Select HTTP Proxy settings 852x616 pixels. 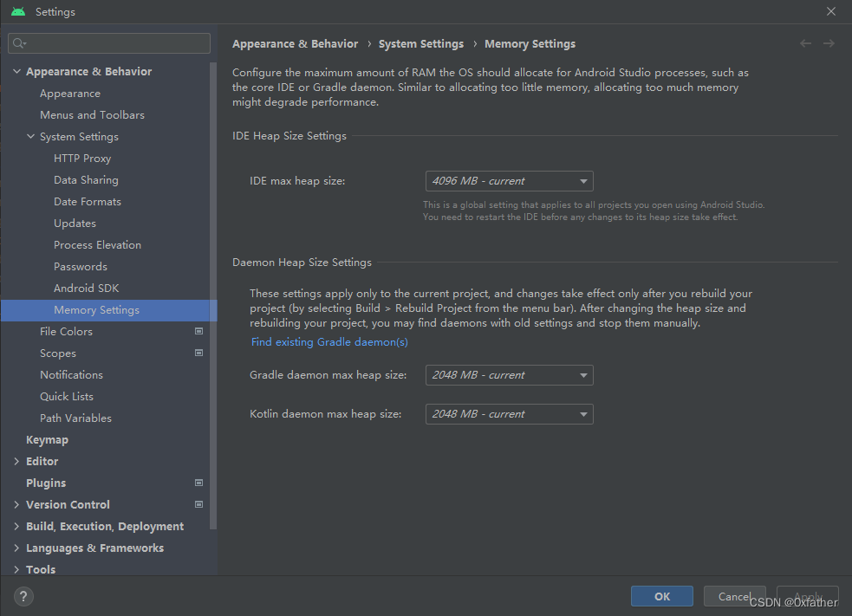(x=82, y=158)
